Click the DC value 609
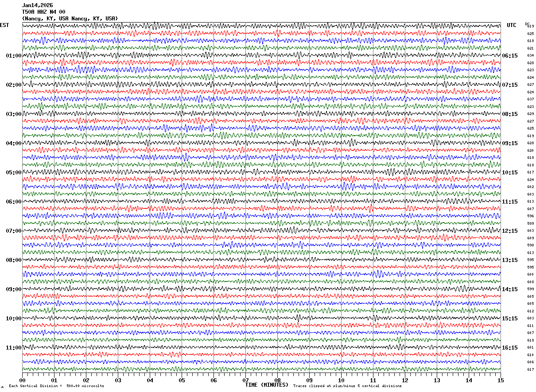This screenshot has width=536, height=392. [530, 238]
